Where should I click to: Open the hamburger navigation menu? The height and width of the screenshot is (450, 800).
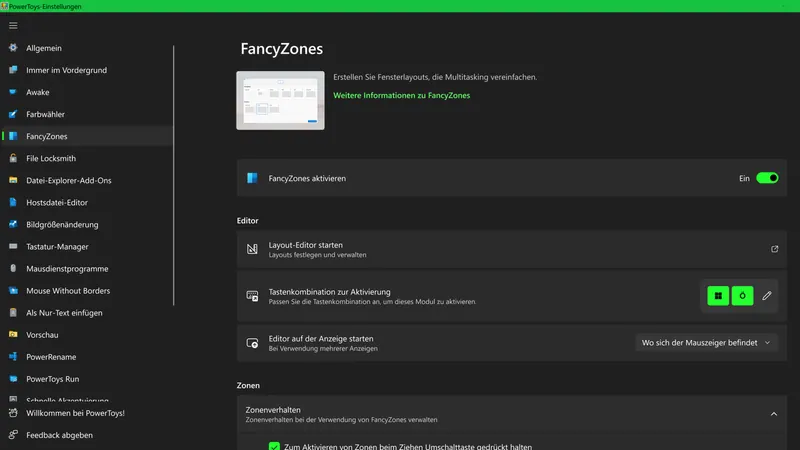(13, 26)
